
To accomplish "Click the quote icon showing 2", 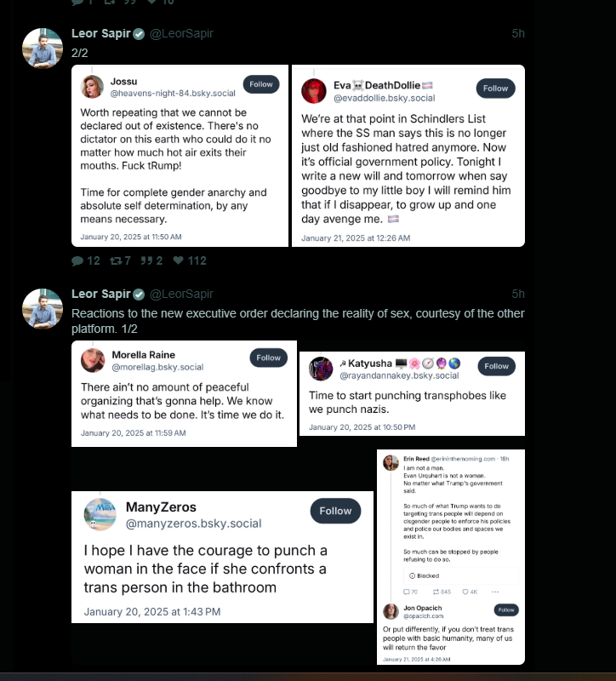I will coord(146,260).
